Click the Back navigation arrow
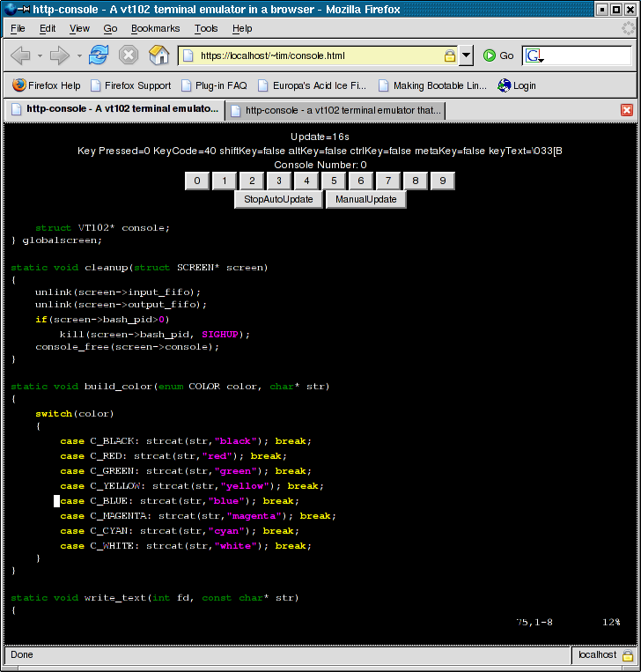Image resolution: width=641 pixels, height=672 pixels. click(x=21, y=55)
